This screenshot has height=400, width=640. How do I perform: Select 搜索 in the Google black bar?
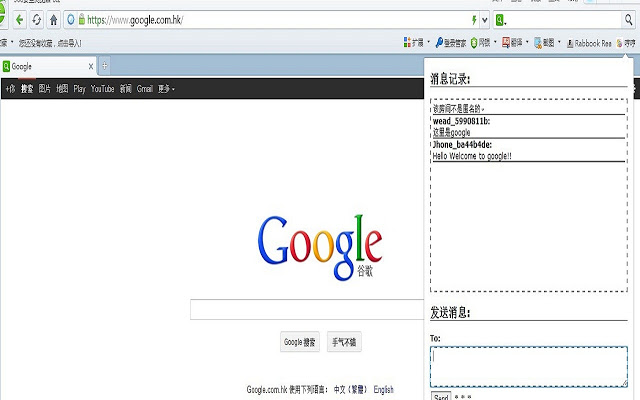(27, 89)
